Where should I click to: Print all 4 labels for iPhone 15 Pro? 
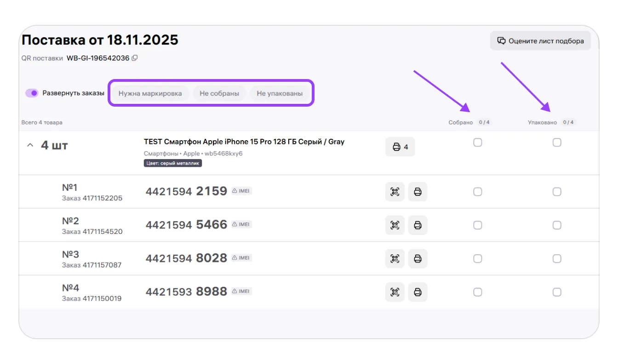[400, 147]
